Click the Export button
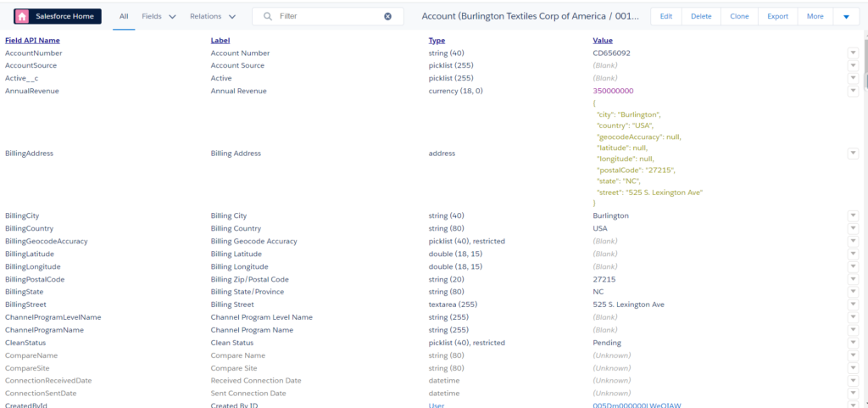Viewport: 868px width, 408px height. 777,16
